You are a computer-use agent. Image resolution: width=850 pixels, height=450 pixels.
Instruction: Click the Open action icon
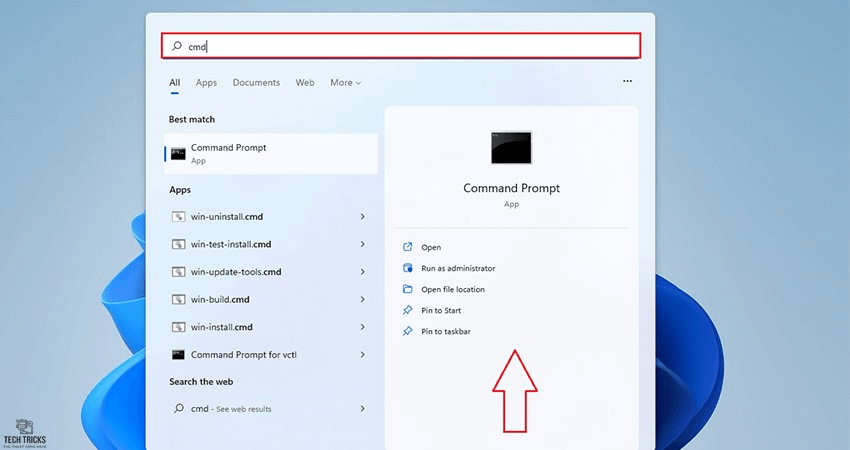click(x=408, y=247)
